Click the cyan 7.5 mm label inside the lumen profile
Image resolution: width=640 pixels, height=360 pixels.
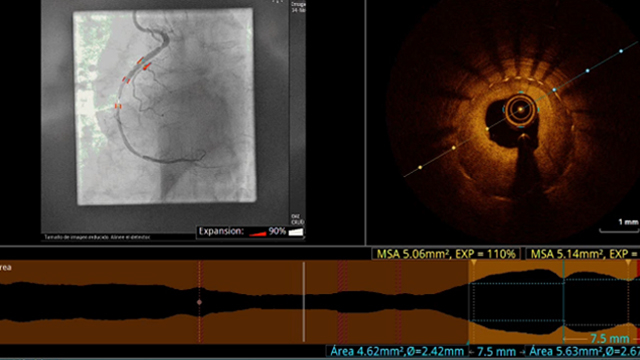pos(609,339)
